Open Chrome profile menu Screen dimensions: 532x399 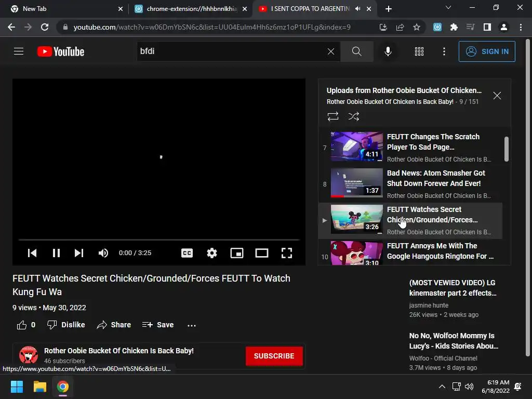(504, 27)
